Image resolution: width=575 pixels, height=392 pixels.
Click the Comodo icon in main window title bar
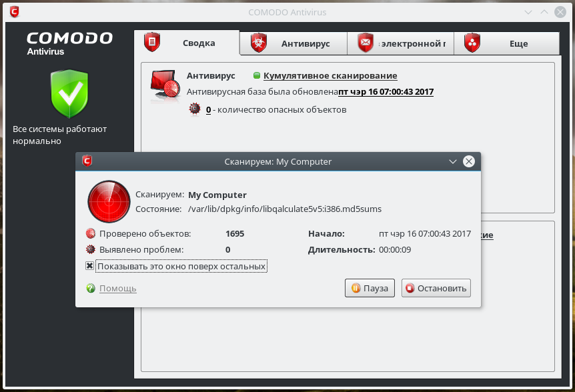click(14, 12)
